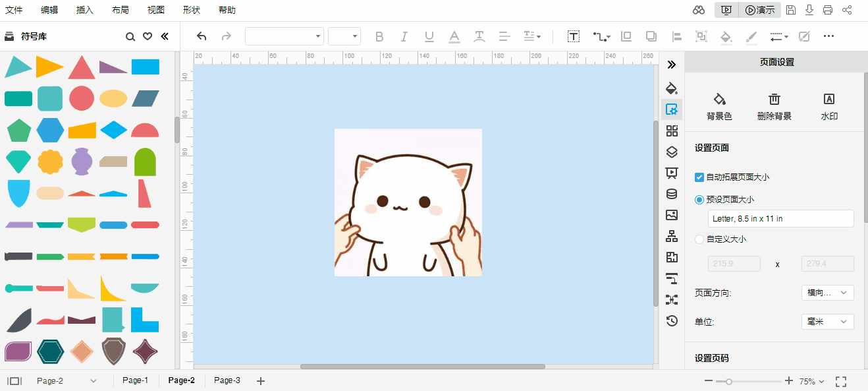This screenshot has height=391, width=868.
Task: Click the 演示 presentation button
Action: click(x=759, y=10)
